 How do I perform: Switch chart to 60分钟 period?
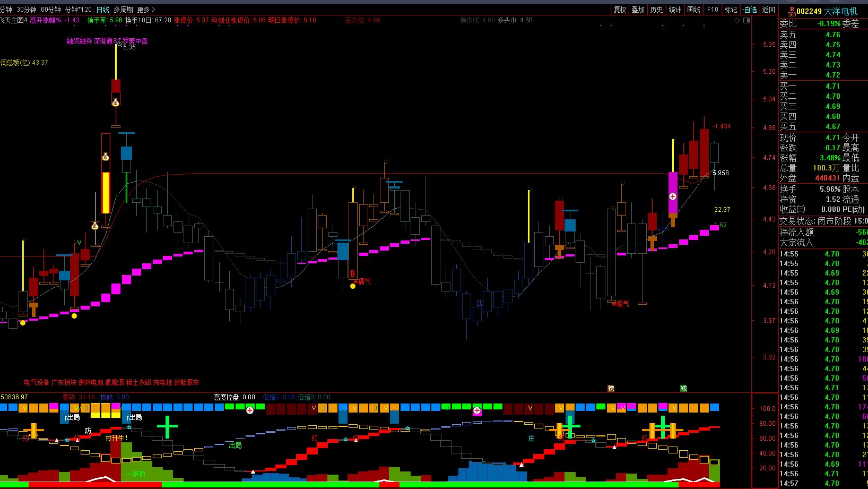(x=51, y=10)
